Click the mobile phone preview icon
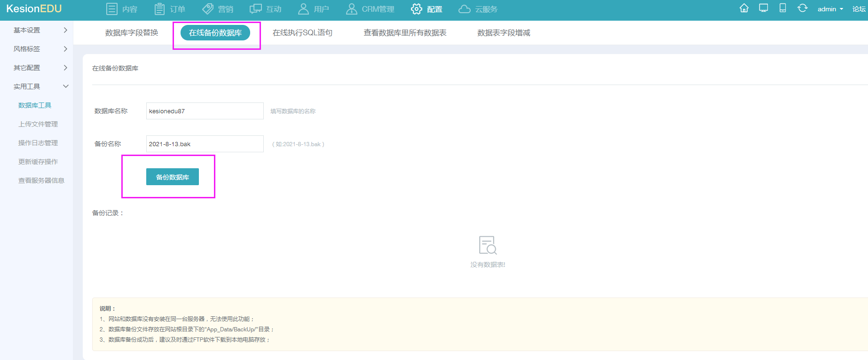 point(783,8)
